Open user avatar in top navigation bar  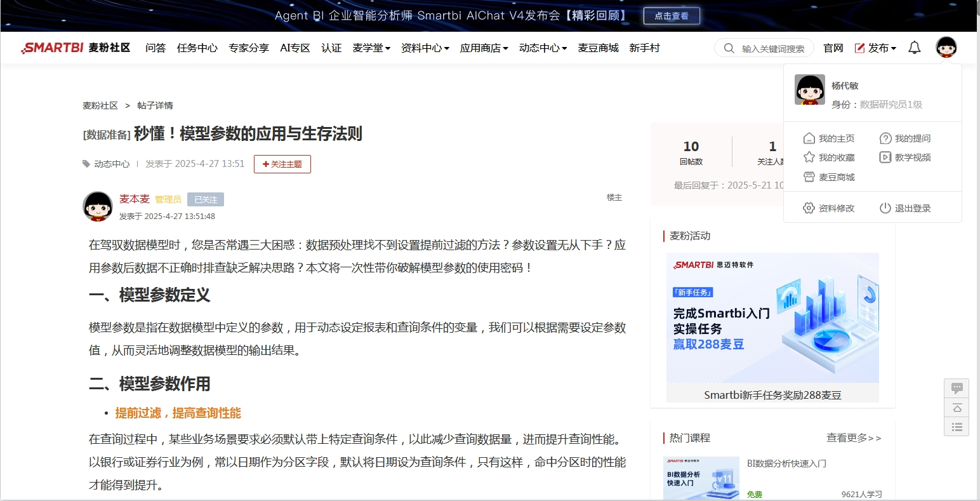coord(946,48)
